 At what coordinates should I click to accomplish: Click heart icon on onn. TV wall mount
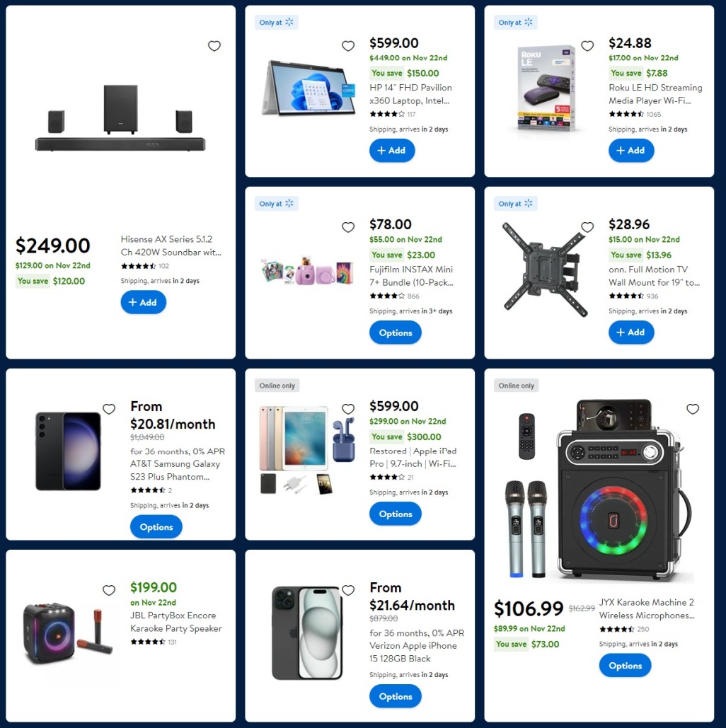pos(587,227)
